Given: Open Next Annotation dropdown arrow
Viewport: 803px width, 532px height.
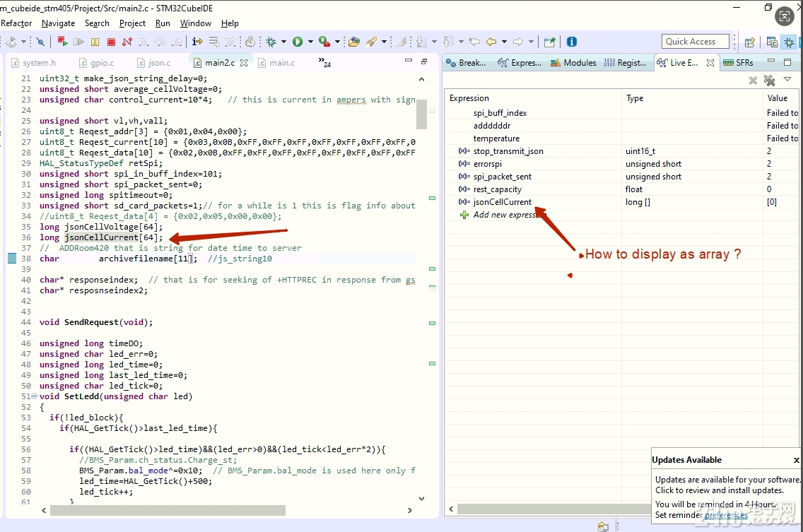Looking at the screenshot, I should tap(434, 42).
